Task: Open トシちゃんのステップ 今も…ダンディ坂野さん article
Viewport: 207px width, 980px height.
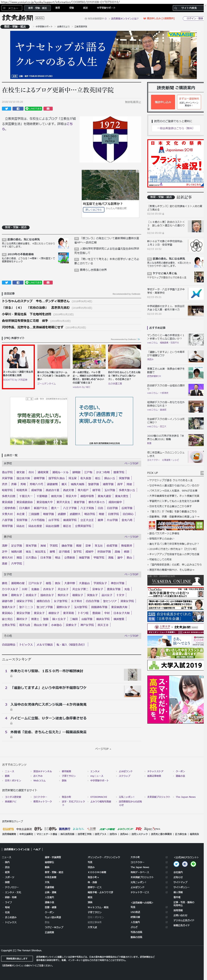Action: tap(36, 301)
